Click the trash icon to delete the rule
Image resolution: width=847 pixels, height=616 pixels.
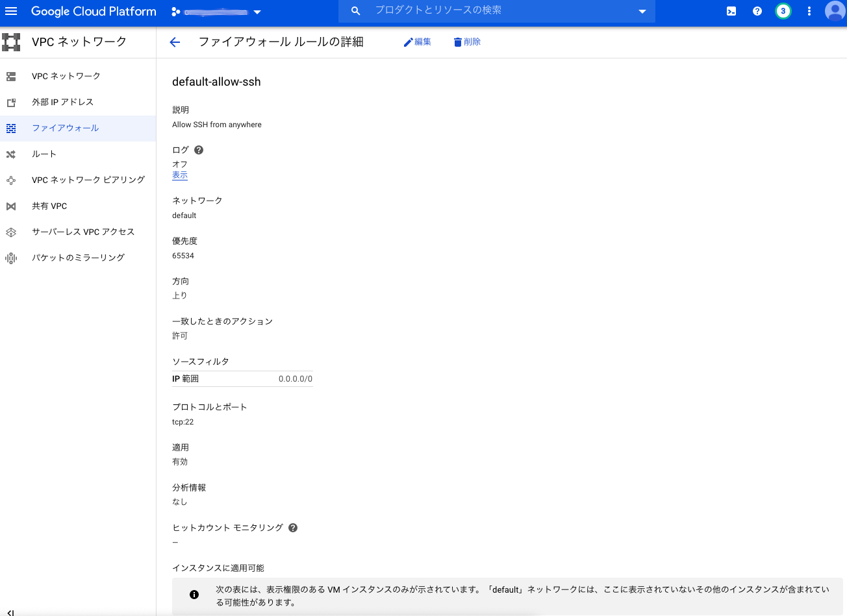[x=466, y=42]
